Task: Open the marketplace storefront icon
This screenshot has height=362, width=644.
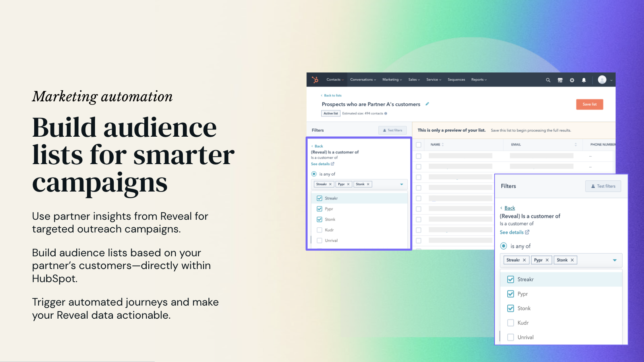Action: 560,80
